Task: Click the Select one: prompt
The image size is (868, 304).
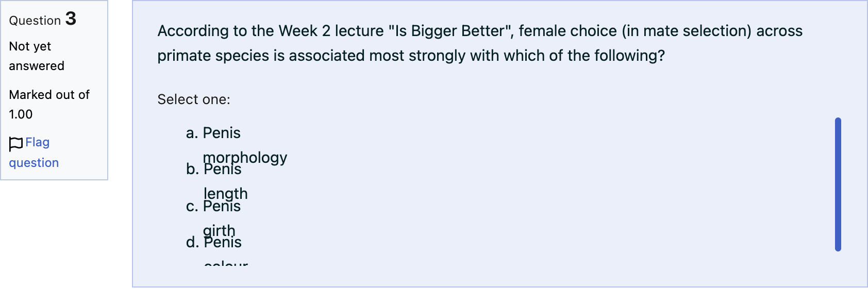Action: coord(194,99)
